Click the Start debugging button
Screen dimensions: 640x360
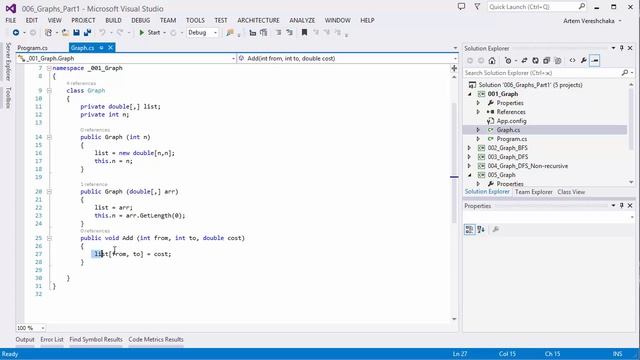tap(149, 33)
